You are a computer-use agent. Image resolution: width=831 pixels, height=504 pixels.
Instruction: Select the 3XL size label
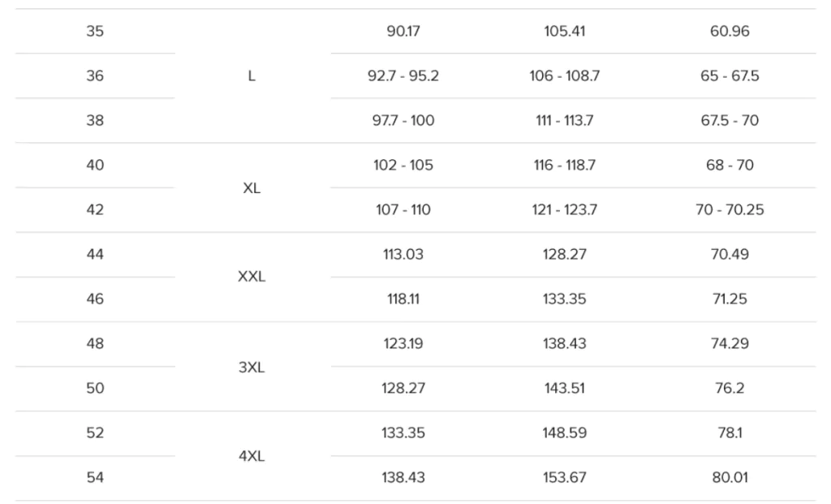(252, 368)
